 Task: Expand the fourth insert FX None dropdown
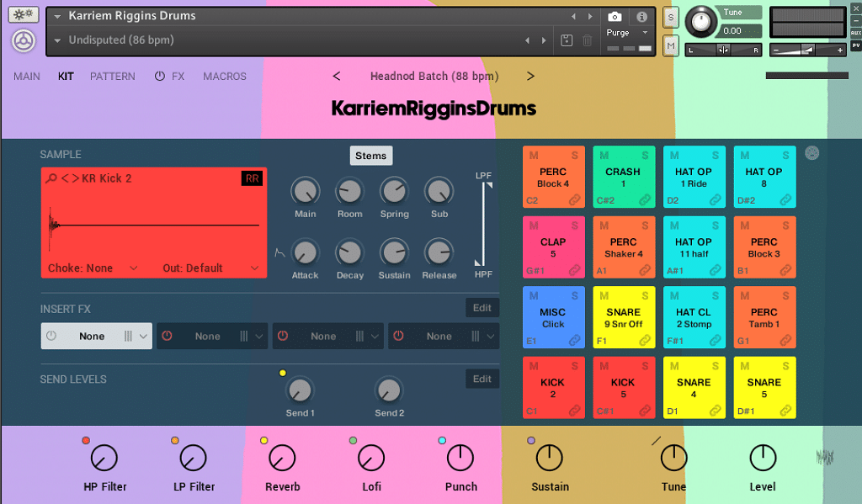(491, 337)
